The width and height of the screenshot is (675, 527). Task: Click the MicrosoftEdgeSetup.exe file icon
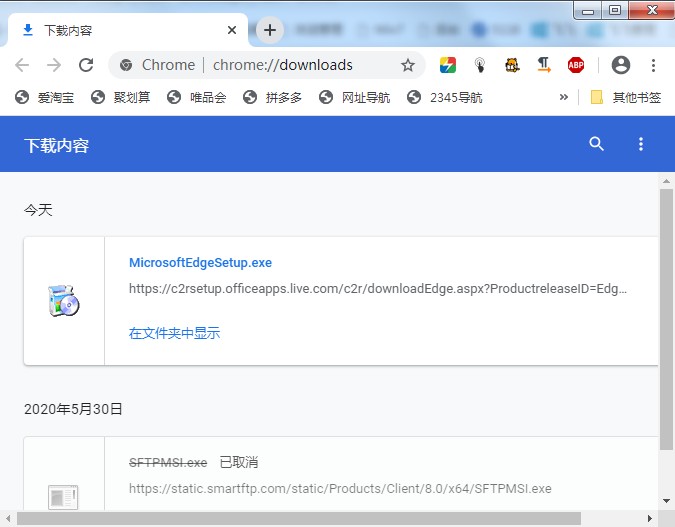click(64, 301)
